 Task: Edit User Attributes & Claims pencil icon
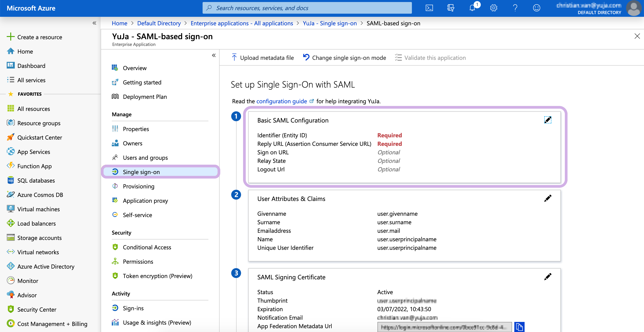[x=547, y=198]
